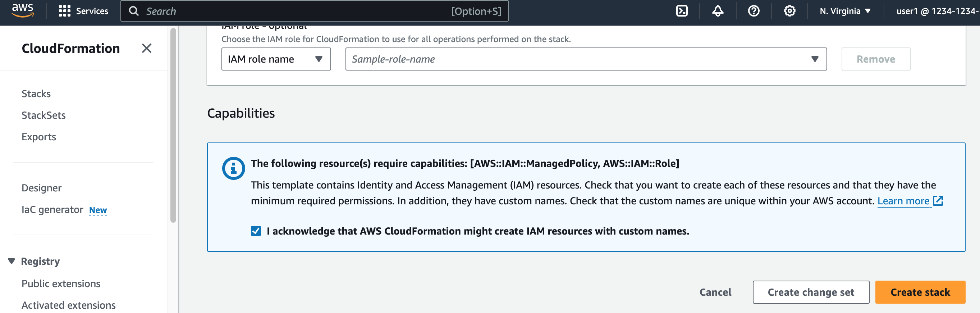Open Designer in sidebar
Image resolution: width=980 pixels, height=313 pixels.
pos(41,188)
